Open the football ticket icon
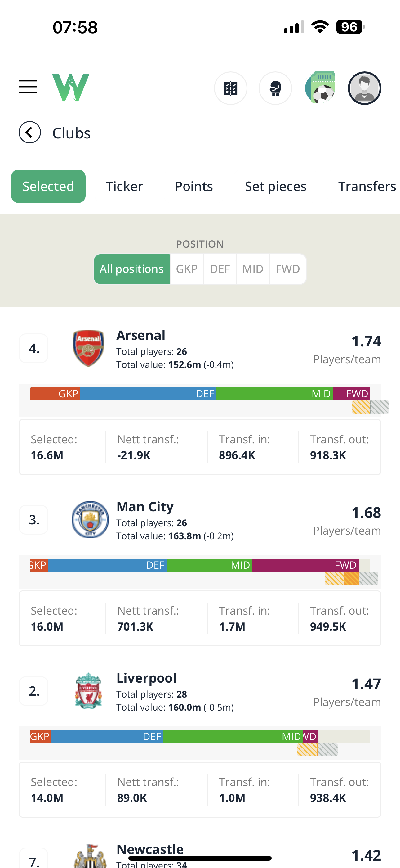Viewport: 400px width, 868px height. 320,88
